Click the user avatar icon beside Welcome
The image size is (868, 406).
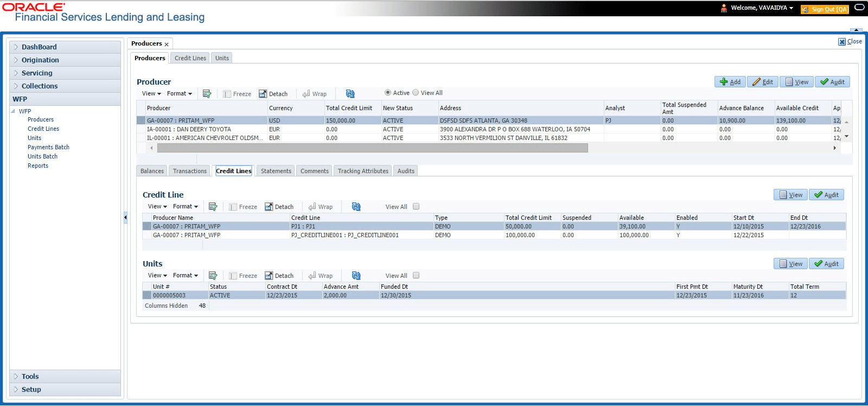(x=724, y=8)
